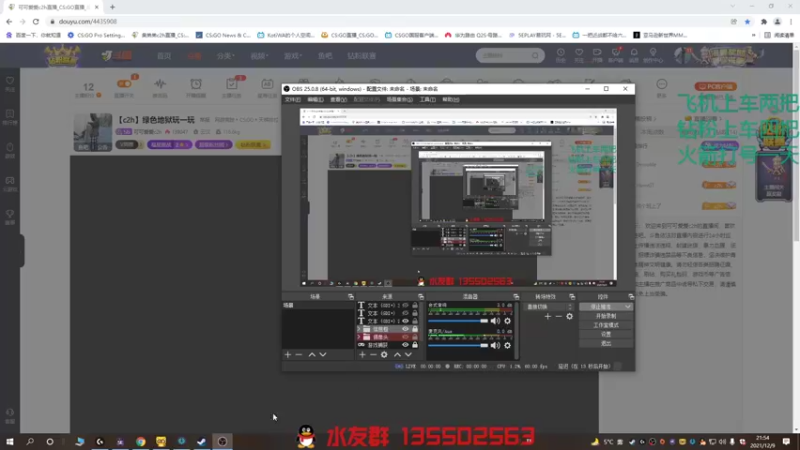Open the desktop audio settings gear
Viewport: 800px width, 450px height.
tap(507, 321)
